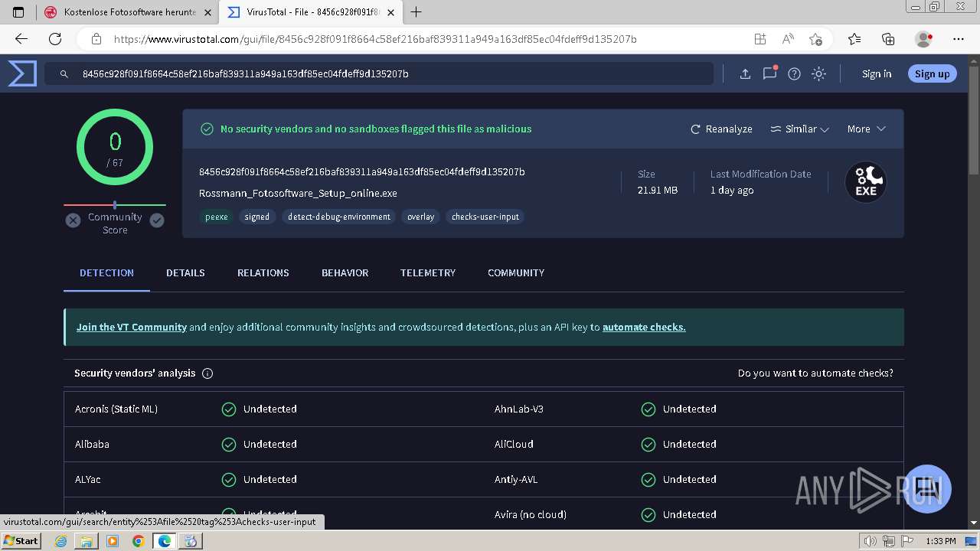The height and width of the screenshot is (551, 980).
Task: Open the browser profile avatar
Action: click(x=924, y=39)
